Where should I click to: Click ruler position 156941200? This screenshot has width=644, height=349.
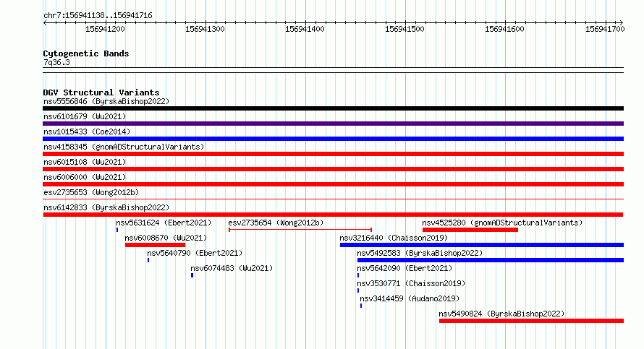coord(105,29)
